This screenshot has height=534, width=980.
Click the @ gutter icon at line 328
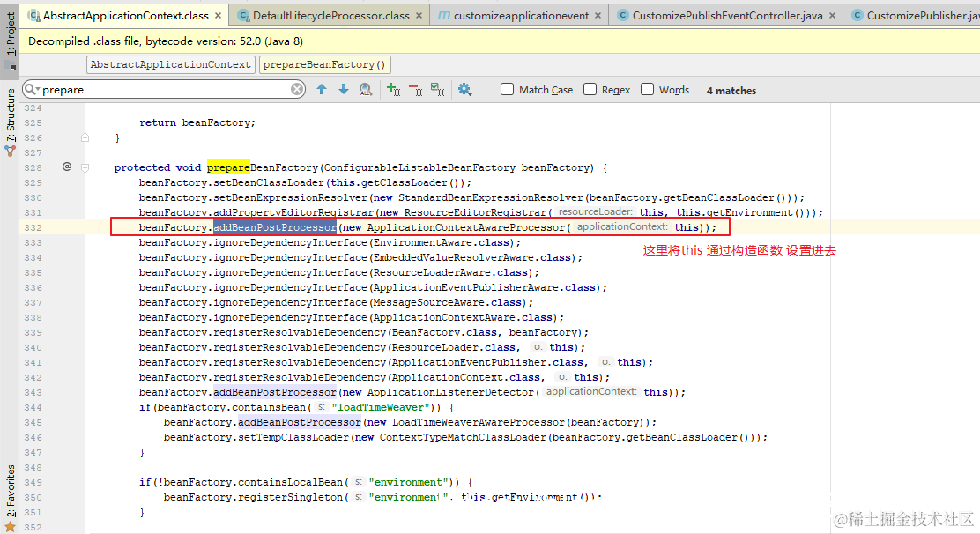67,167
